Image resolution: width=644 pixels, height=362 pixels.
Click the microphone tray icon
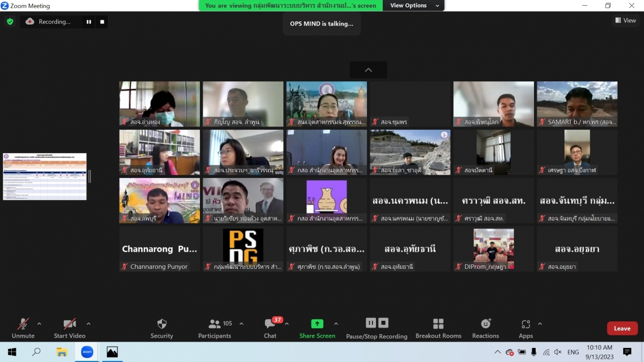533,352
